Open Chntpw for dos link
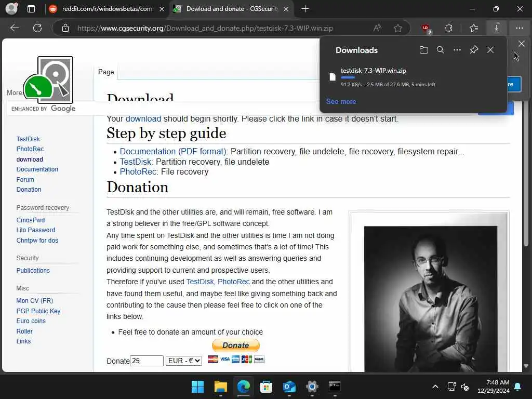 coord(37,240)
